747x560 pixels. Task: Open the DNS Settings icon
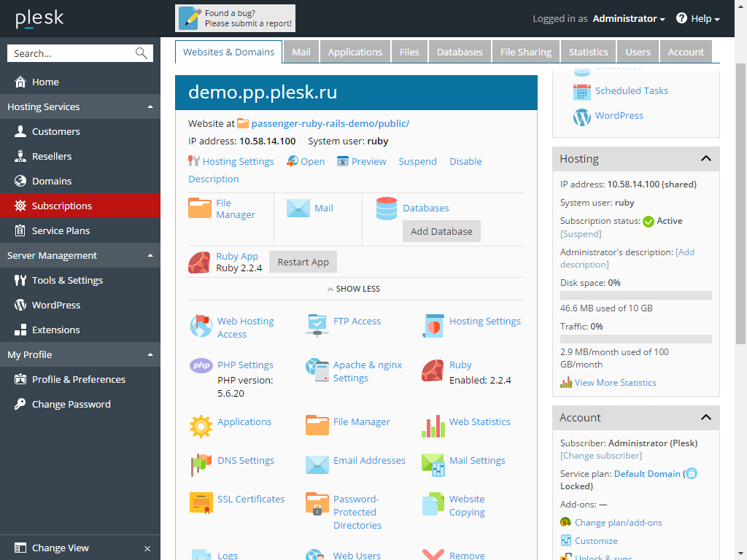point(201,464)
